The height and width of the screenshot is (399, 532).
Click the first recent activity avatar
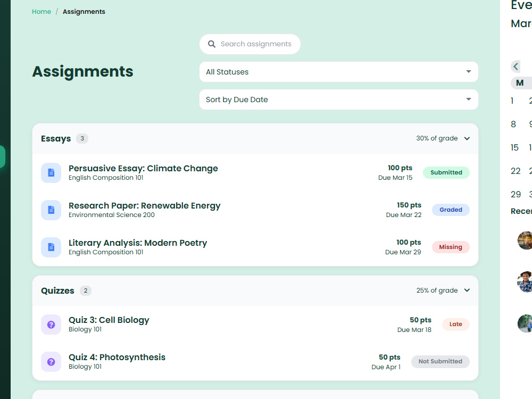point(525,240)
